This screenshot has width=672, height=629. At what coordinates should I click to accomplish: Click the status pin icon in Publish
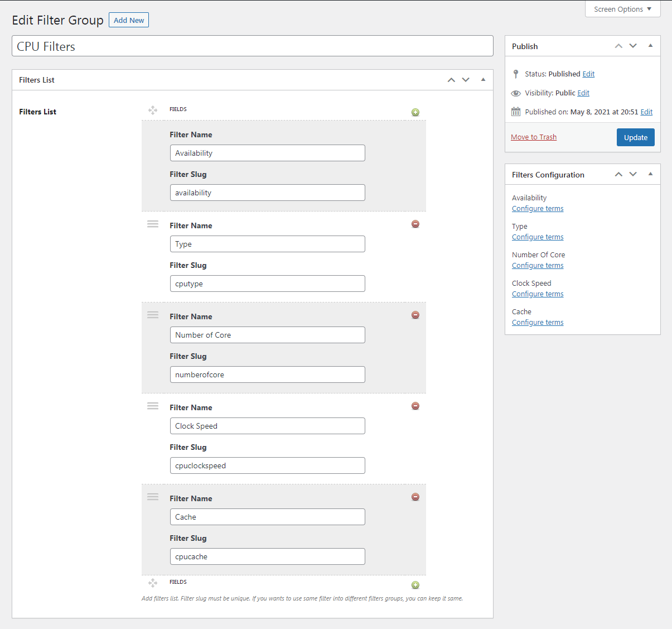click(x=516, y=74)
